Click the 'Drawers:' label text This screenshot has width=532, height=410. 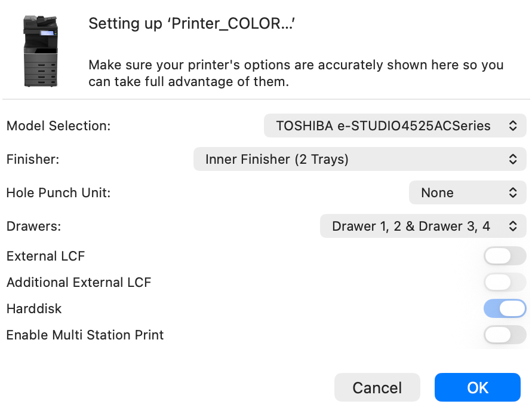click(34, 227)
